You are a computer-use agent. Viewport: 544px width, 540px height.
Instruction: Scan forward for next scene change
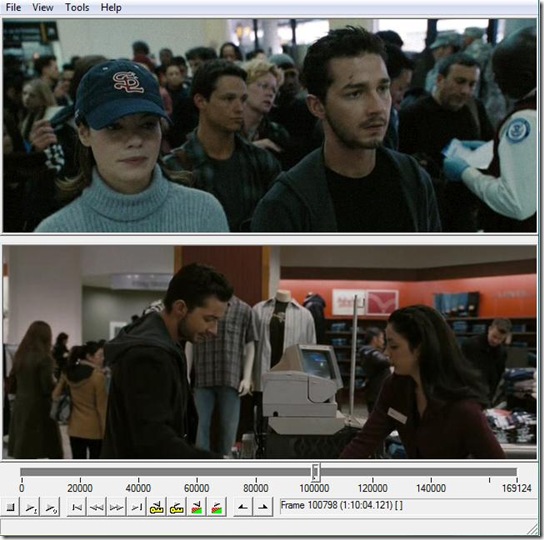(216, 507)
